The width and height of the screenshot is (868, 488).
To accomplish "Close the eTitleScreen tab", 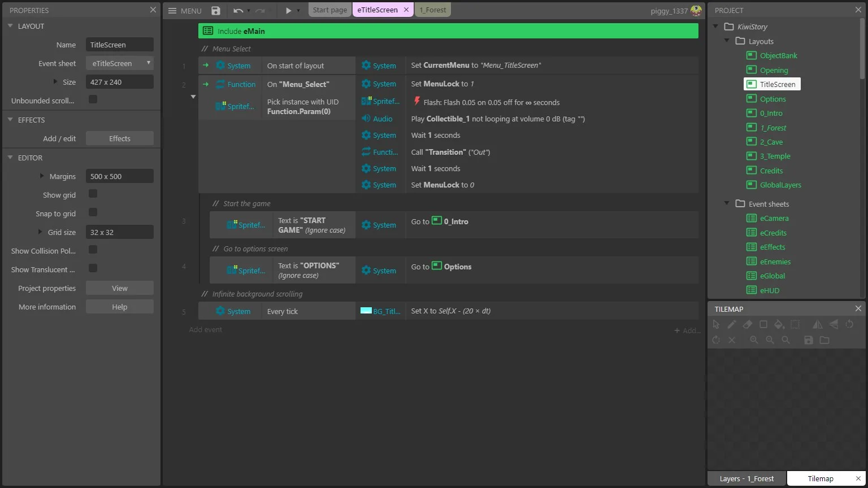I will tap(406, 10).
